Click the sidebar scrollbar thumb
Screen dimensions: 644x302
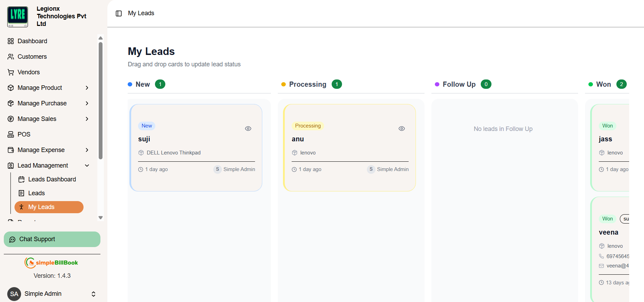click(x=100, y=101)
